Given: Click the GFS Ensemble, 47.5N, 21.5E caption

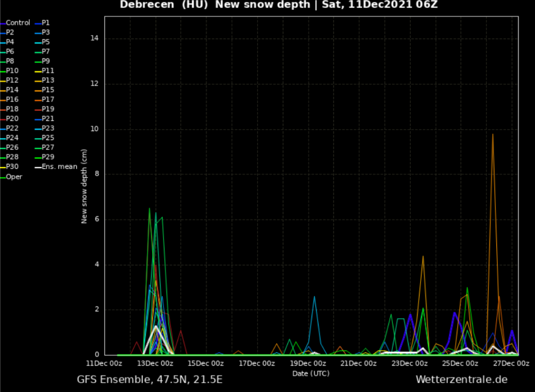Looking at the screenshot, I should 149,379.
